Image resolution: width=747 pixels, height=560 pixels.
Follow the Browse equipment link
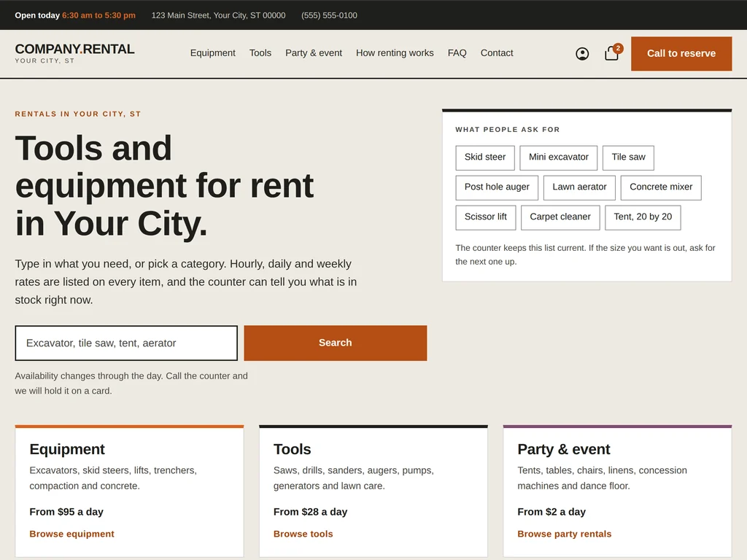[72, 534]
